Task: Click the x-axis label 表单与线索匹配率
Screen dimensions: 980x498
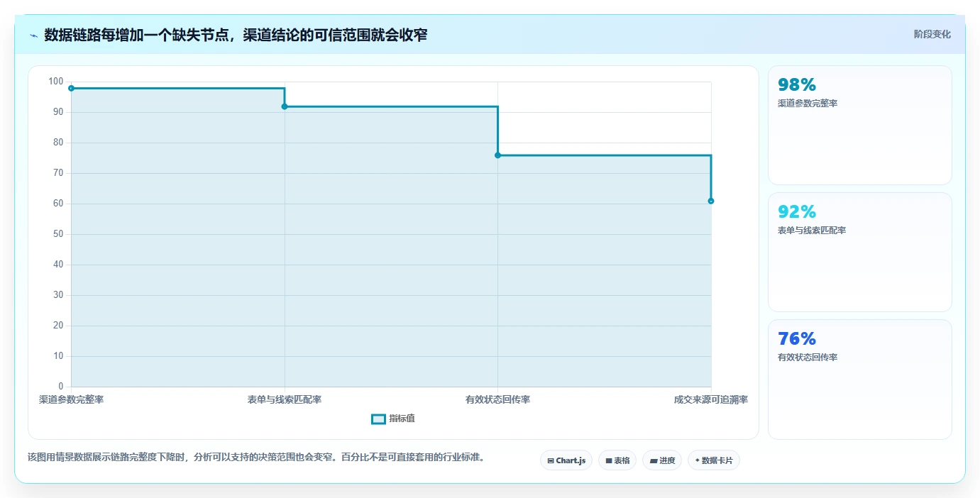Action: click(x=285, y=399)
